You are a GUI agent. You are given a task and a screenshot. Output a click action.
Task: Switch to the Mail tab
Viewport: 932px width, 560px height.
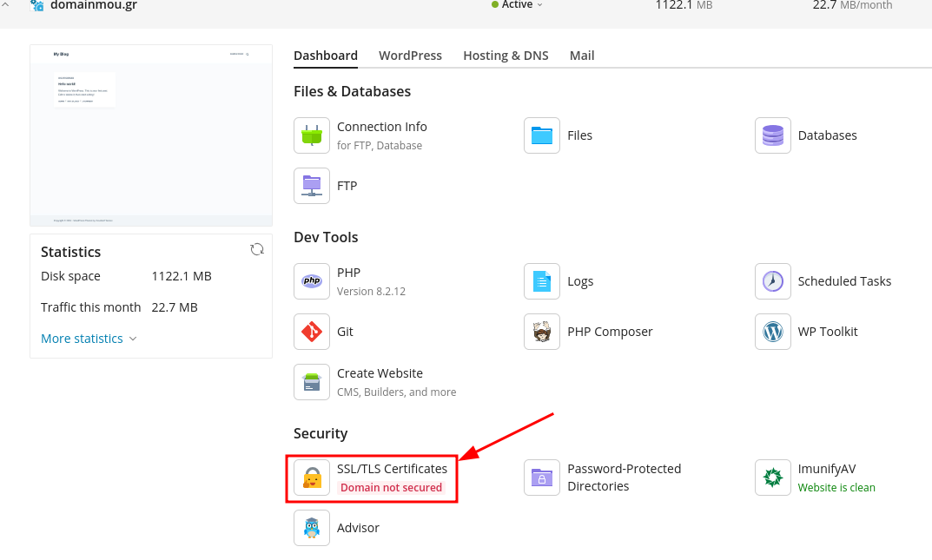pos(582,56)
